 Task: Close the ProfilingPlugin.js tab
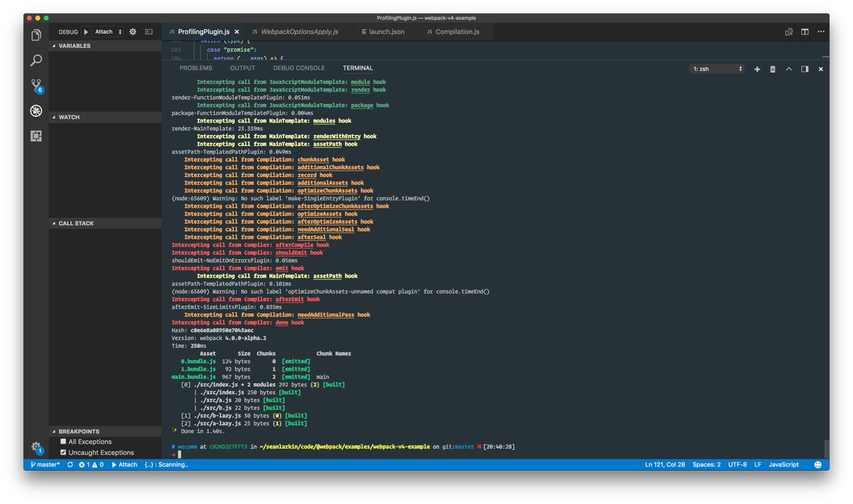(237, 32)
